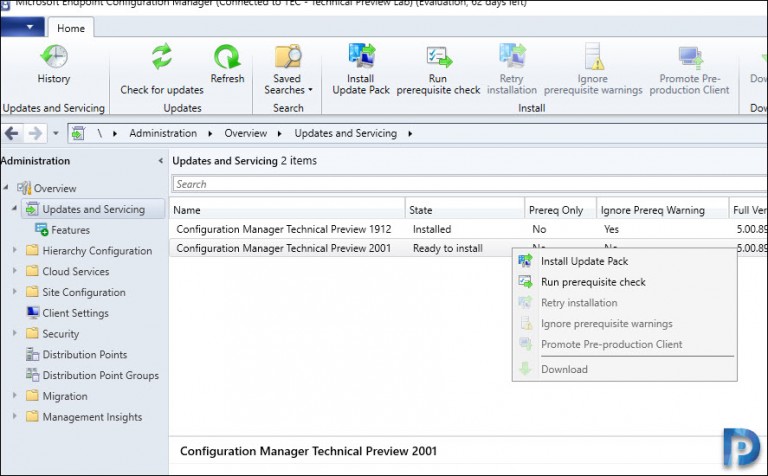Click Install Update Pack in ribbon
This screenshot has width=768, height=476.
click(x=361, y=70)
